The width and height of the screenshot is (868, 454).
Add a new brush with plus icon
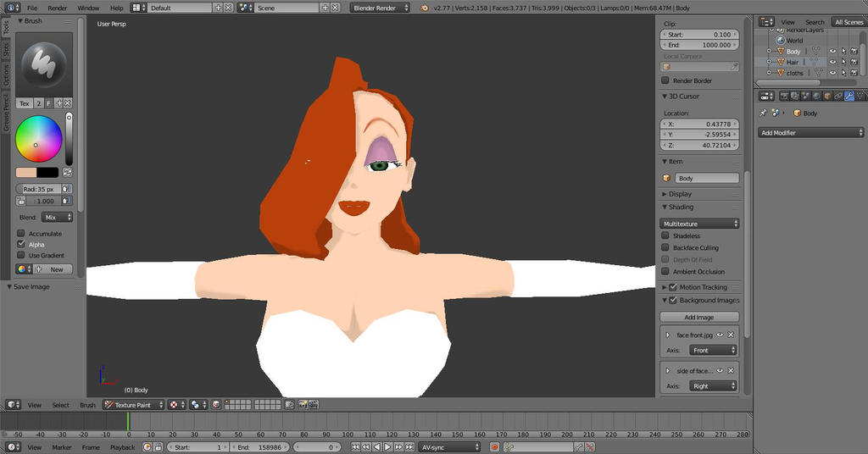point(59,103)
